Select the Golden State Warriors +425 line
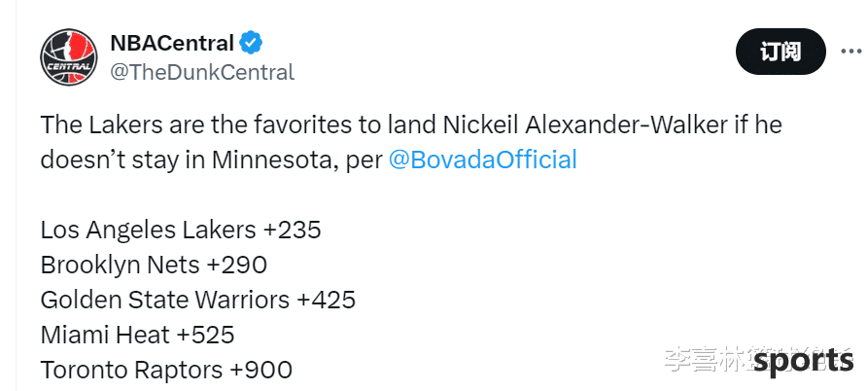The width and height of the screenshot is (868, 391). (x=198, y=300)
